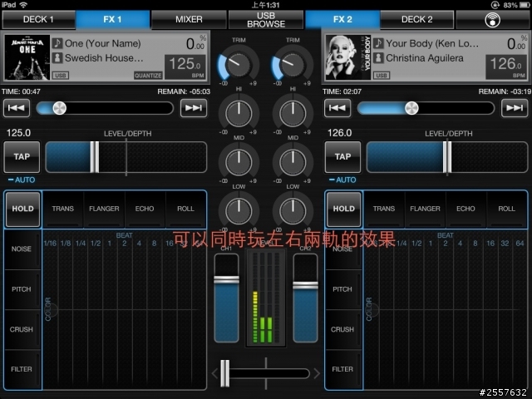This screenshot has width=532, height=399.
Task: Select CRUSH color effect on FX 2
Action: tap(342, 329)
